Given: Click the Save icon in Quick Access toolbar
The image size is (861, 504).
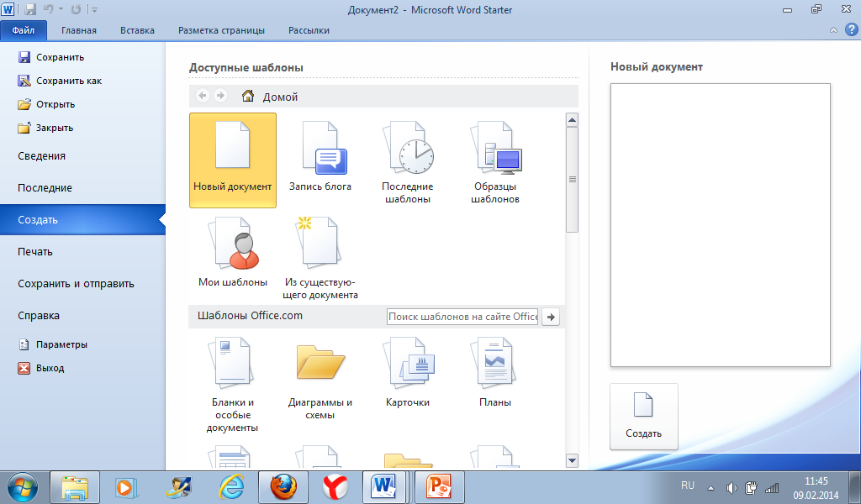Looking at the screenshot, I should (30, 9).
